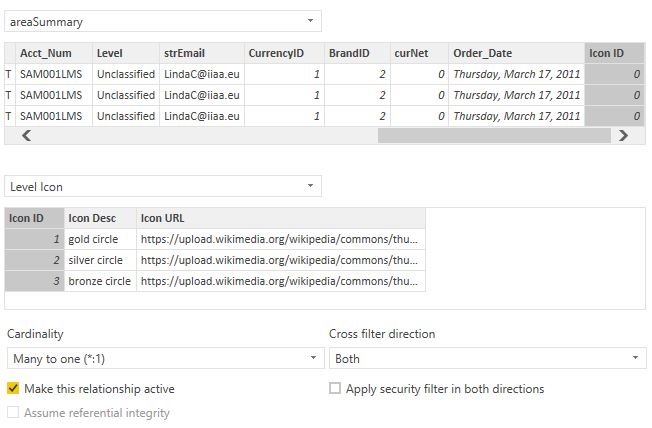The image size is (652, 428).
Task: Click the first row's Thursday, March 17, 2011 date
Action: (516, 74)
